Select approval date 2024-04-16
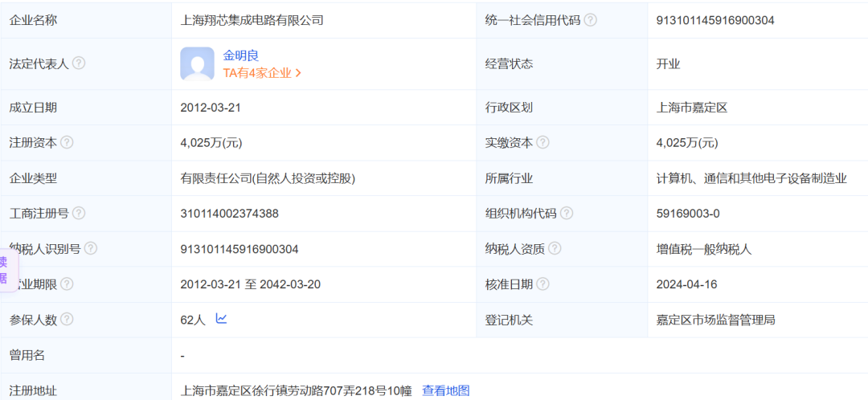This screenshot has height=400, width=868. [686, 285]
